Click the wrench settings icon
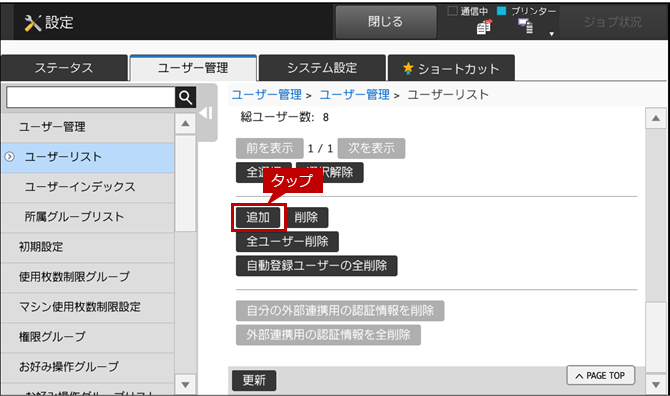Screen dimensions: 670x396 click(32, 23)
